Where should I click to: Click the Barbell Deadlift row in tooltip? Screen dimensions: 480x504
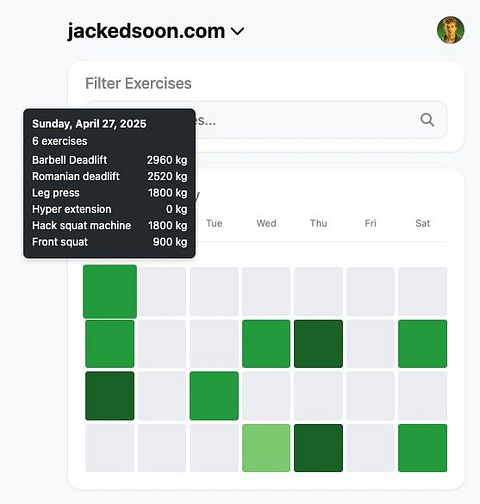pos(109,160)
